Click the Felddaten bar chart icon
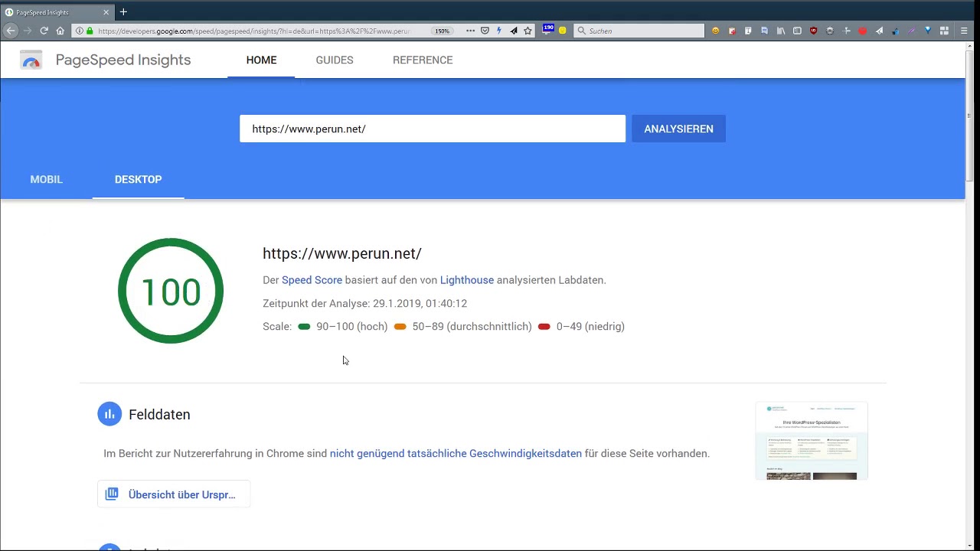Image resolution: width=980 pixels, height=551 pixels. 109,414
